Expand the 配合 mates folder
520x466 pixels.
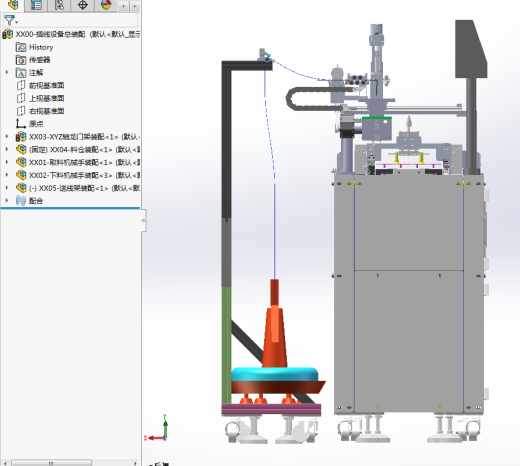point(7,200)
